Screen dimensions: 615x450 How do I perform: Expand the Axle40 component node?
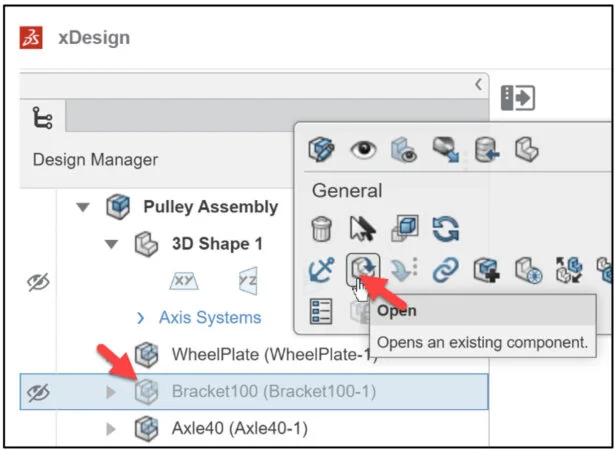(x=111, y=430)
